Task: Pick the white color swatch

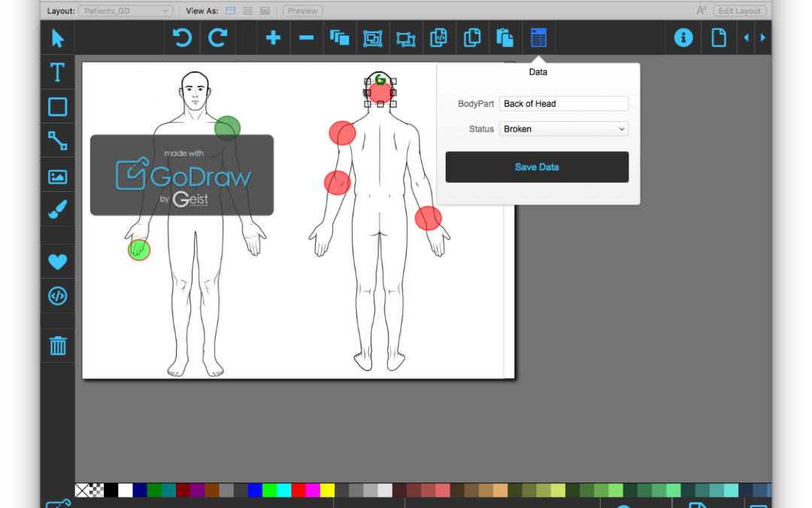Action: pyautogui.click(x=126, y=491)
